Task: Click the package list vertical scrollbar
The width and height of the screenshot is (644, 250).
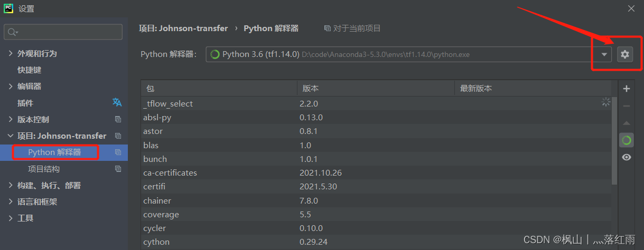Action: pyautogui.click(x=614, y=140)
